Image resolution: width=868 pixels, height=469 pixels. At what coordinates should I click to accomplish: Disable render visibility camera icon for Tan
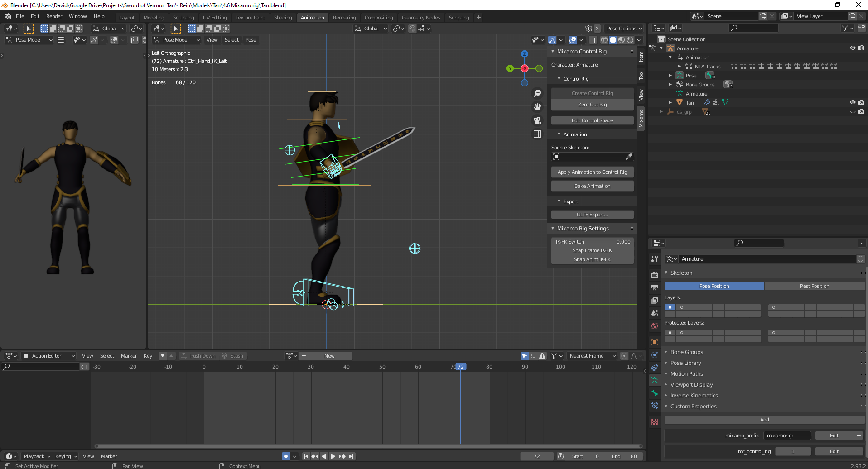click(862, 102)
